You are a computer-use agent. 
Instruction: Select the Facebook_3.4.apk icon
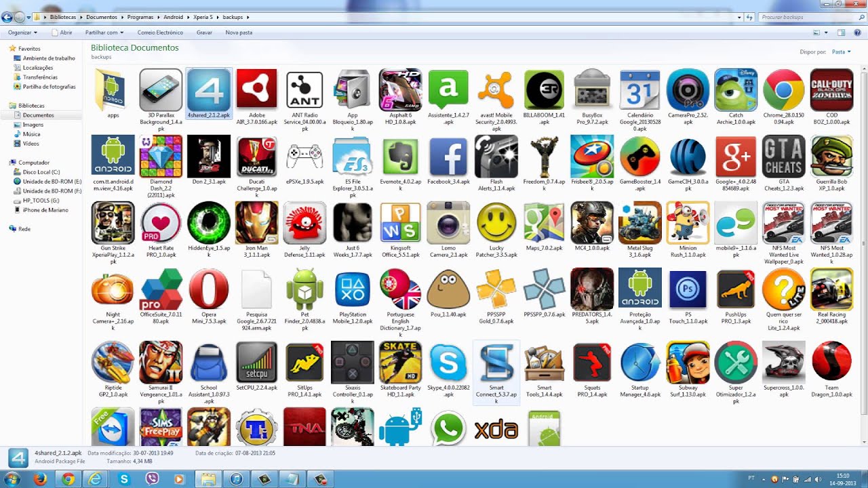(448, 156)
